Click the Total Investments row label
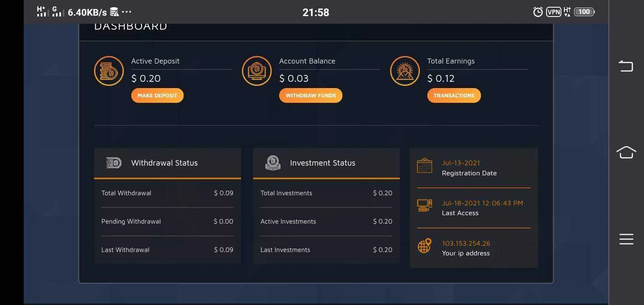Image resolution: width=644 pixels, height=305 pixels. click(286, 193)
